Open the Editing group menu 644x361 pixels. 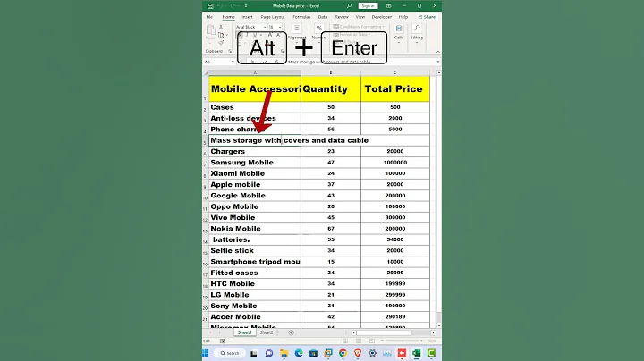click(417, 33)
